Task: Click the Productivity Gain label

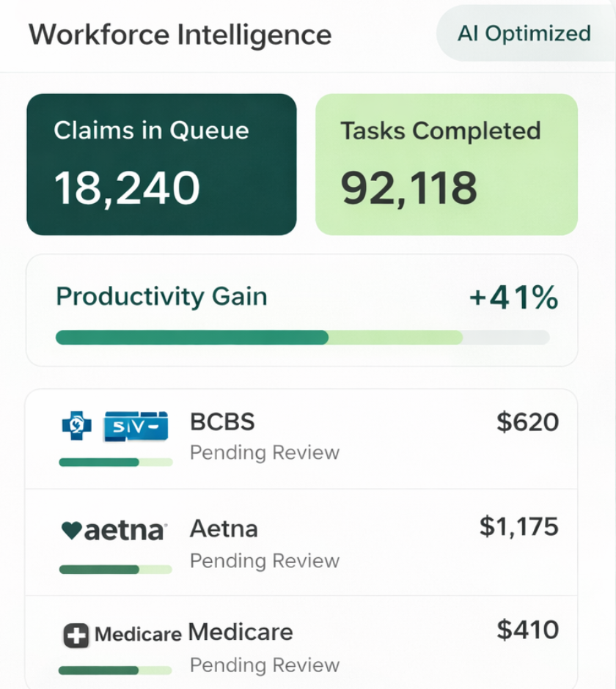Action: coord(161,297)
